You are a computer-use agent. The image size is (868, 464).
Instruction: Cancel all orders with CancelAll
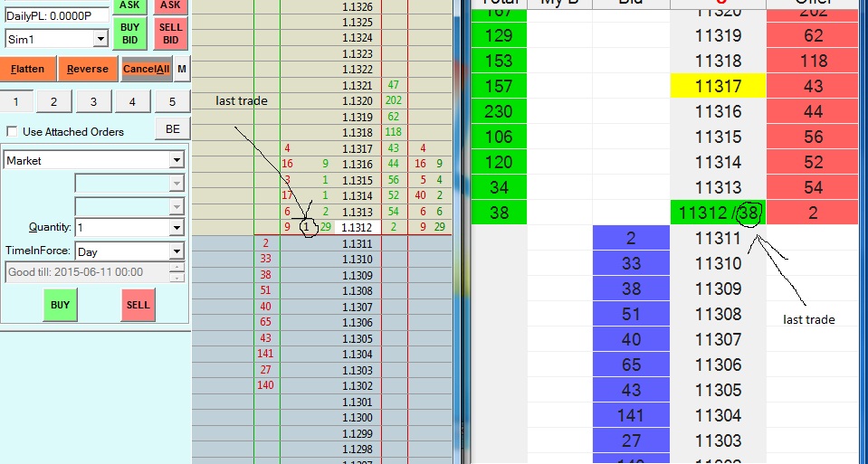146,69
